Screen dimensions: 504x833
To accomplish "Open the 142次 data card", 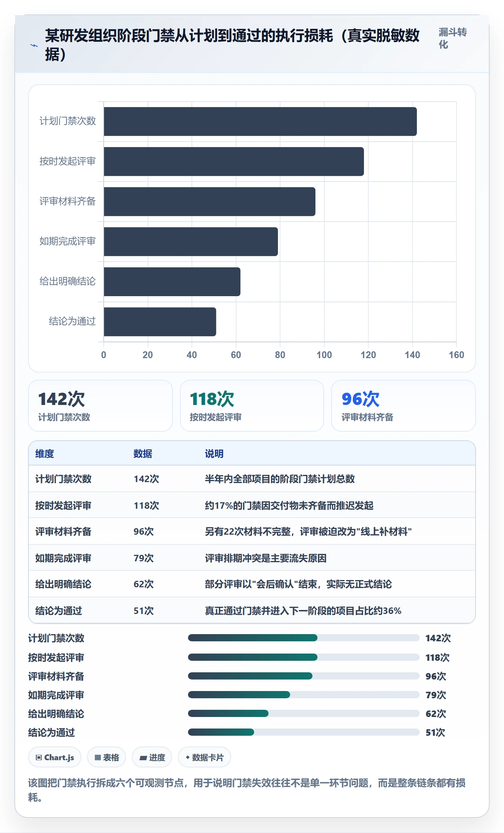I will tap(100, 406).
